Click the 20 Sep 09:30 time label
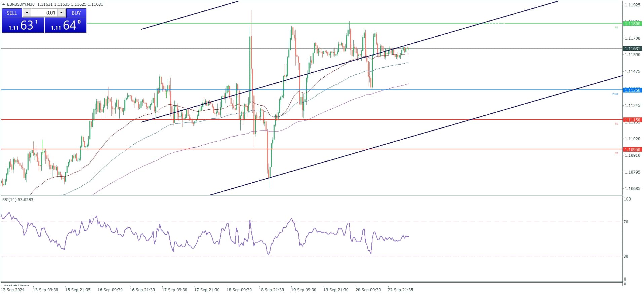 pos(368,290)
